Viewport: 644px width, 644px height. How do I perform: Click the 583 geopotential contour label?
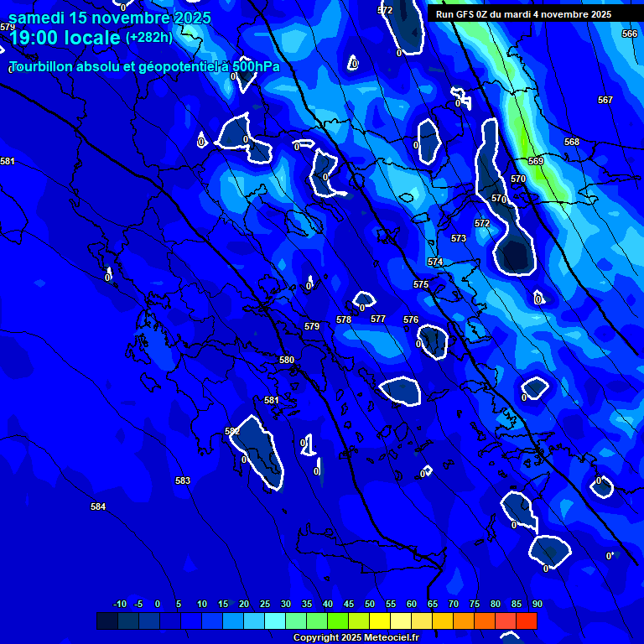[183, 480]
